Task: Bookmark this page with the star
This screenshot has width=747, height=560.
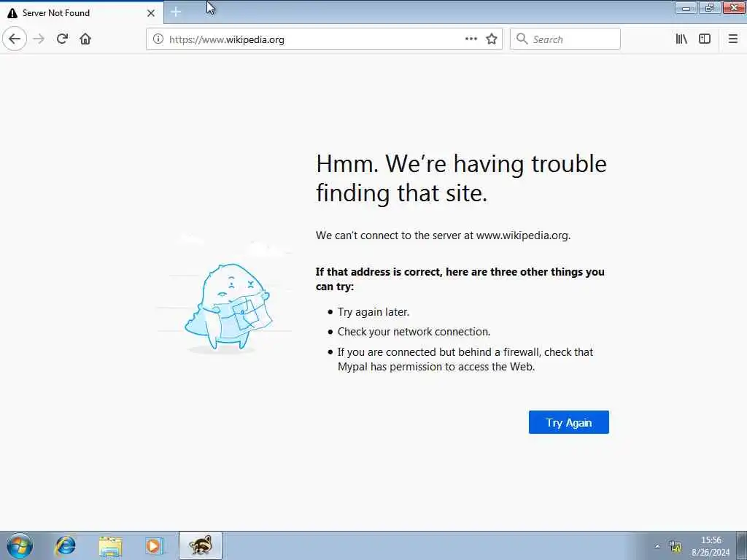Action: pos(492,39)
